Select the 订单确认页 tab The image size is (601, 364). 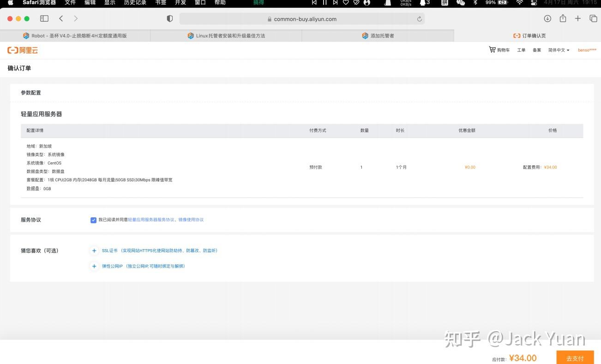[x=528, y=36]
